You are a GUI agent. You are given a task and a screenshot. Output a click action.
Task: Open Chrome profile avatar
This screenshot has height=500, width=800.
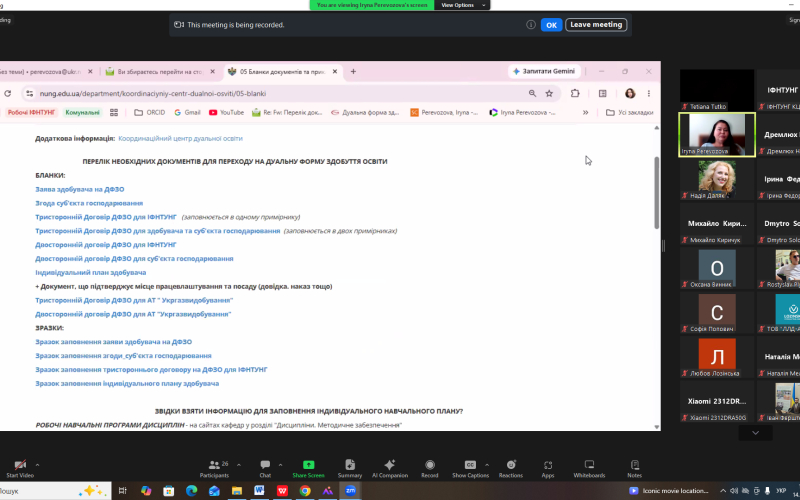630,93
